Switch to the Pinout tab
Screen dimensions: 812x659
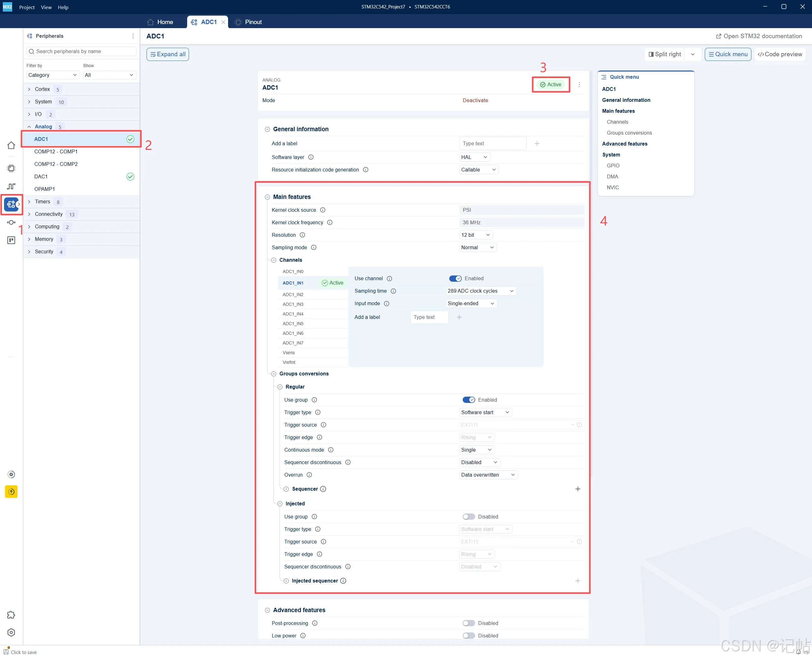coord(248,22)
